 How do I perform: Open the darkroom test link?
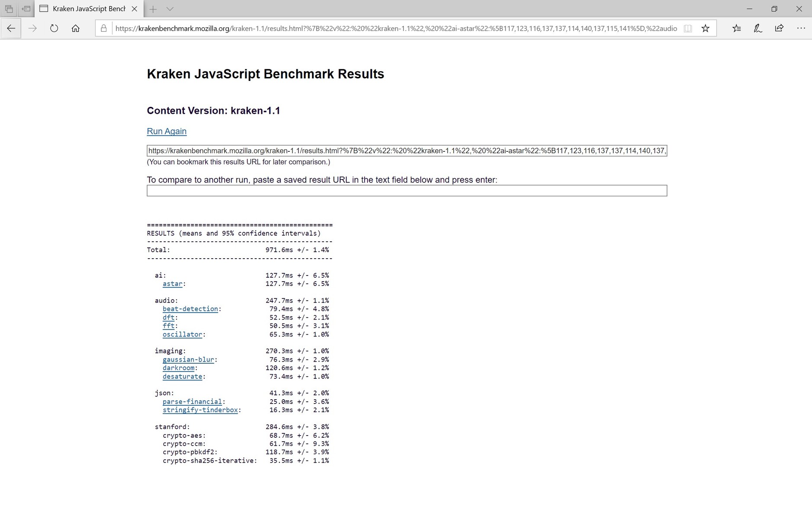[178, 368]
